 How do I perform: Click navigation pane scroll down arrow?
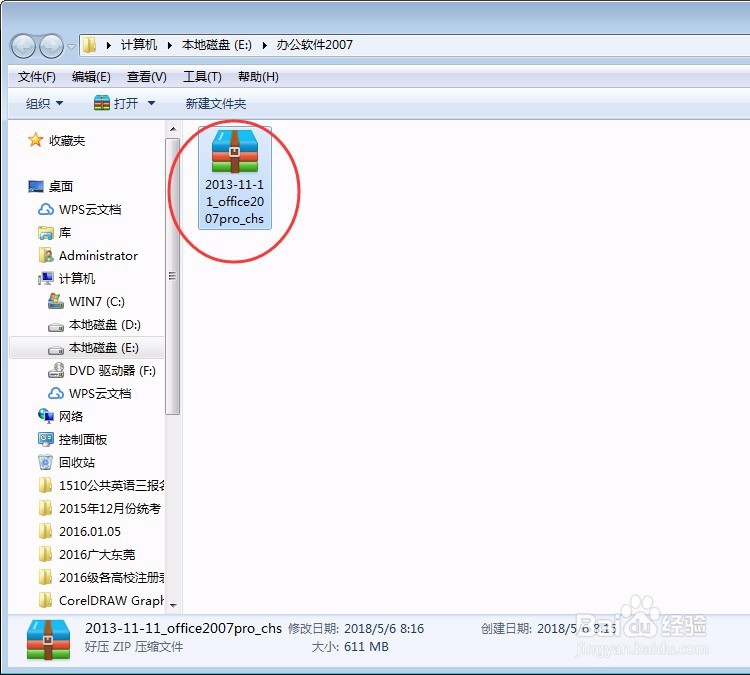click(173, 606)
